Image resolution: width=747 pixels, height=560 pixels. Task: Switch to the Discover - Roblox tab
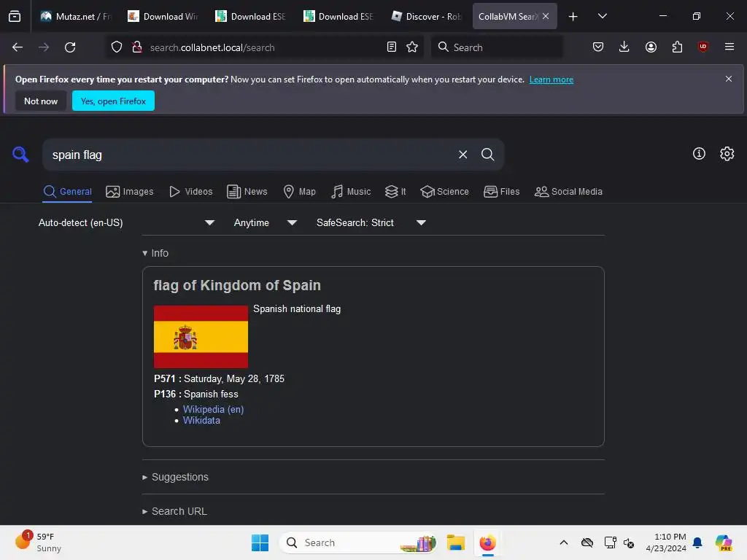(x=426, y=16)
